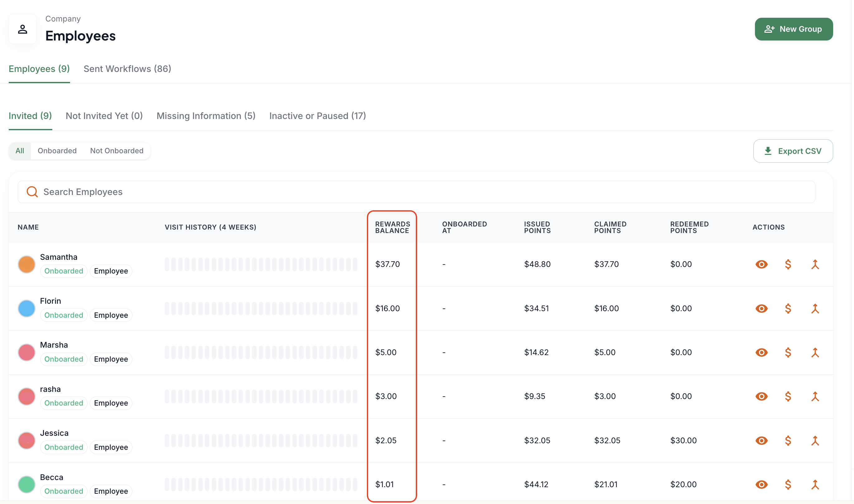Click Jessica's avatar

click(26, 440)
